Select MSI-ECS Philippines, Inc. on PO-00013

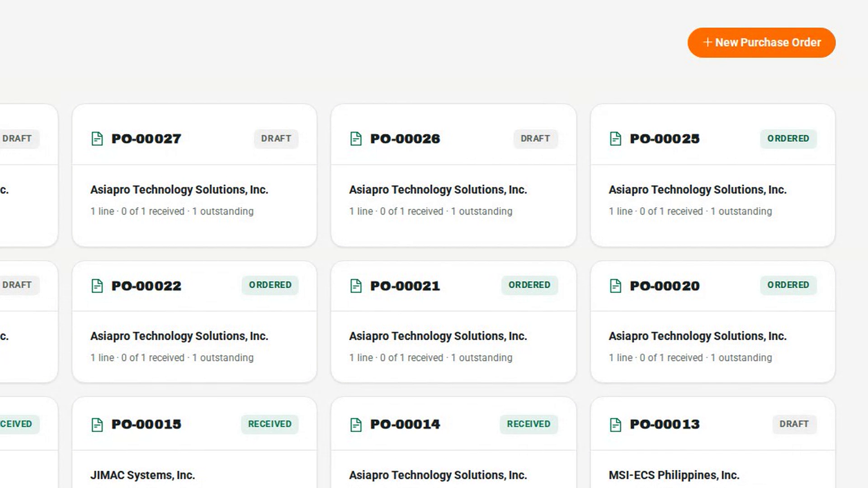coord(674,475)
